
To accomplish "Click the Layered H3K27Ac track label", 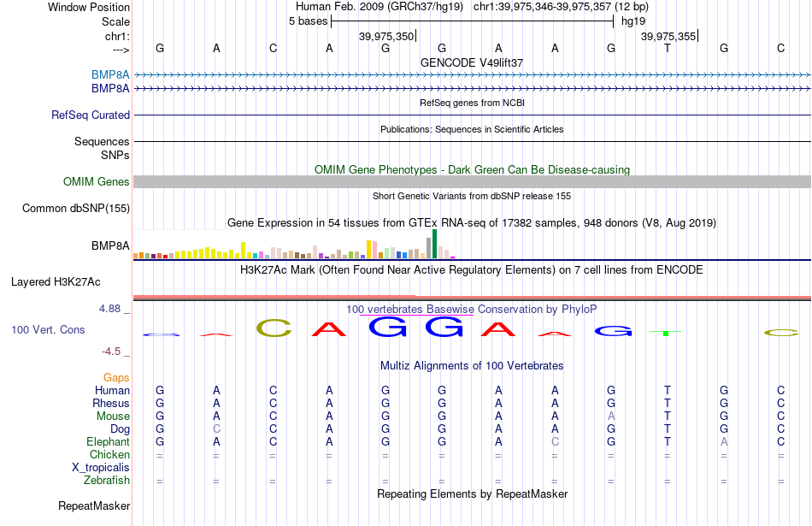I will pos(56,282).
